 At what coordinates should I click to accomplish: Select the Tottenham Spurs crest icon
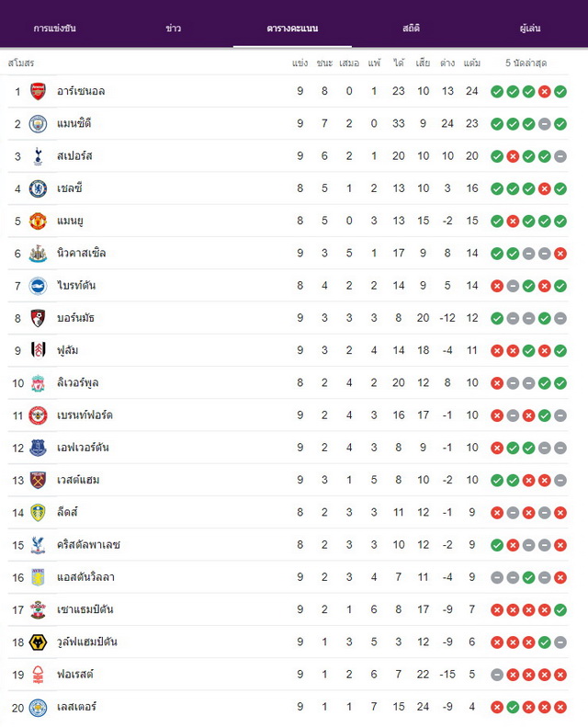coord(38,156)
